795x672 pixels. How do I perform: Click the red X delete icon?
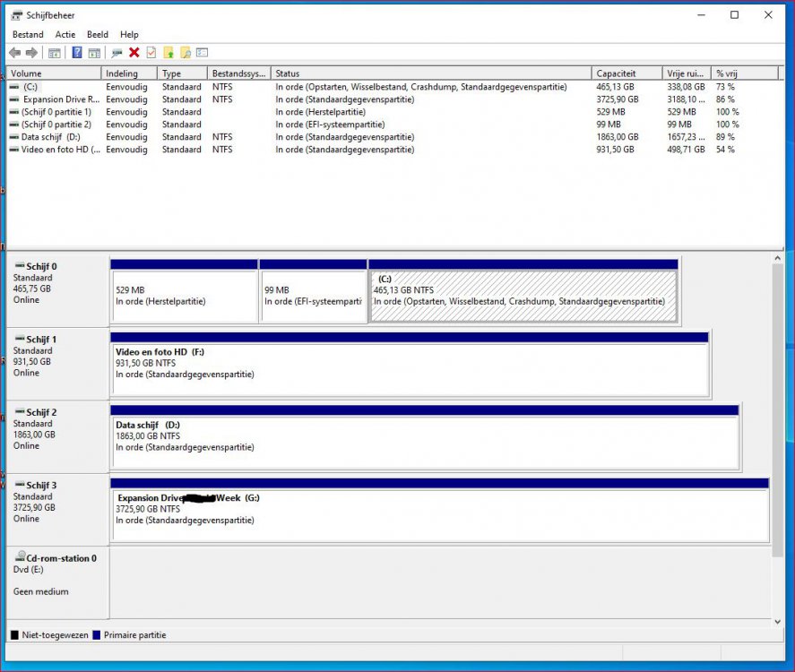134,53
